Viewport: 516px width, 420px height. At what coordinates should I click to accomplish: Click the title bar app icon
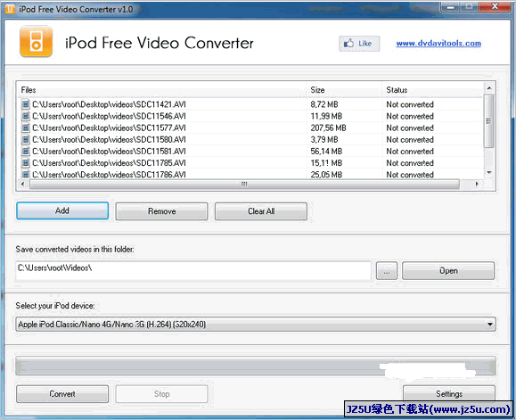[x=10, y=9]
